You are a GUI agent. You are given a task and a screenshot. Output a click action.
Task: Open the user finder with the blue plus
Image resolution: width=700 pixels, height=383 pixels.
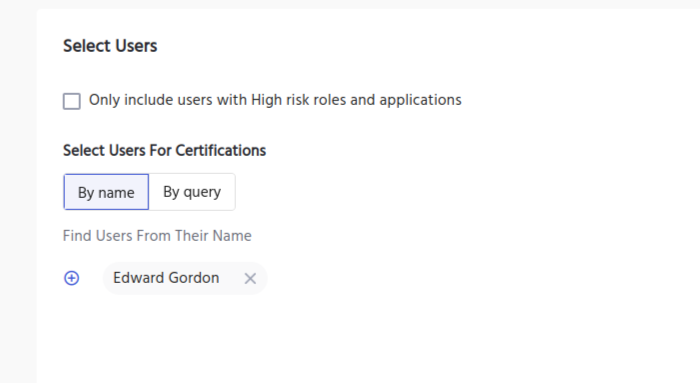71,278
